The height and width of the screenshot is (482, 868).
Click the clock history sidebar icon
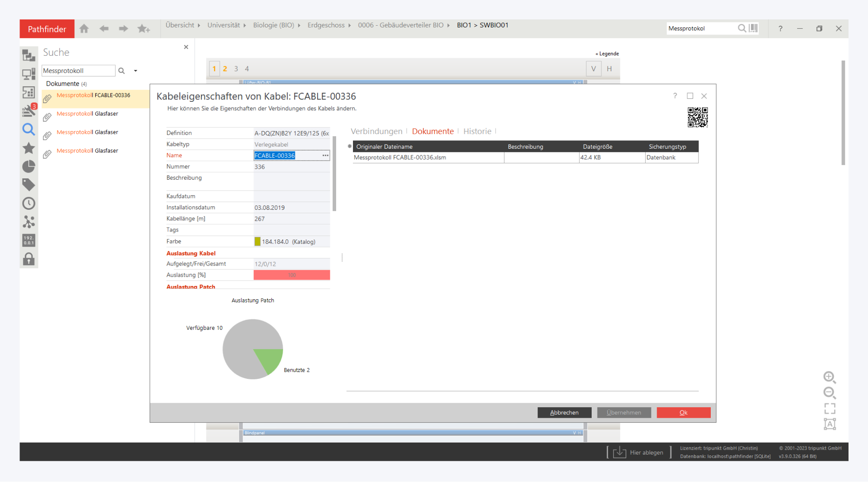point(29,204)
